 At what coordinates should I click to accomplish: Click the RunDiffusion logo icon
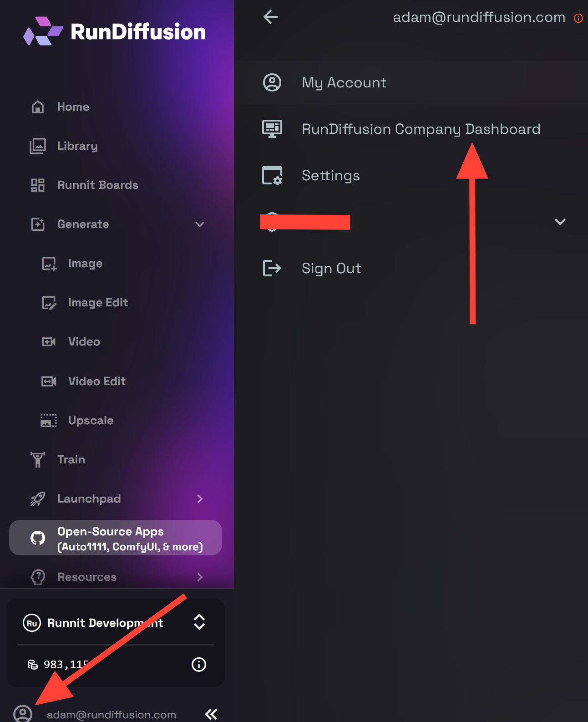pyautogui.click(x=43, y=31)
